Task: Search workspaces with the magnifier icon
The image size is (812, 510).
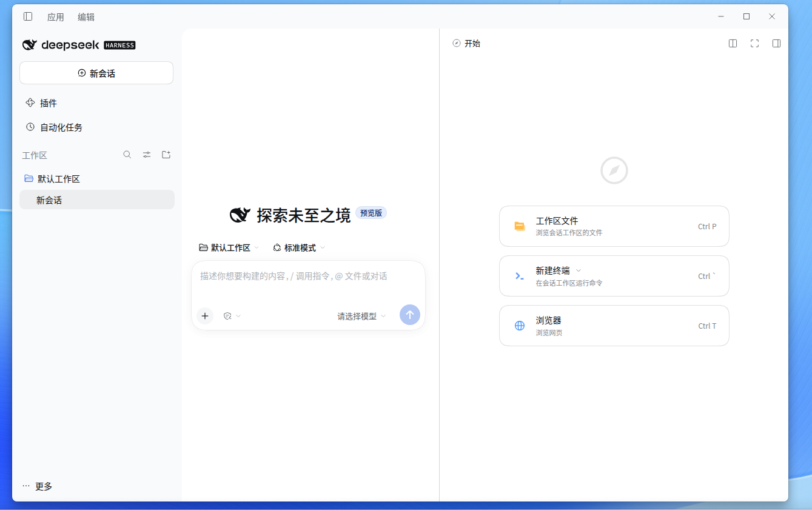Action: [x=127, y=155]
